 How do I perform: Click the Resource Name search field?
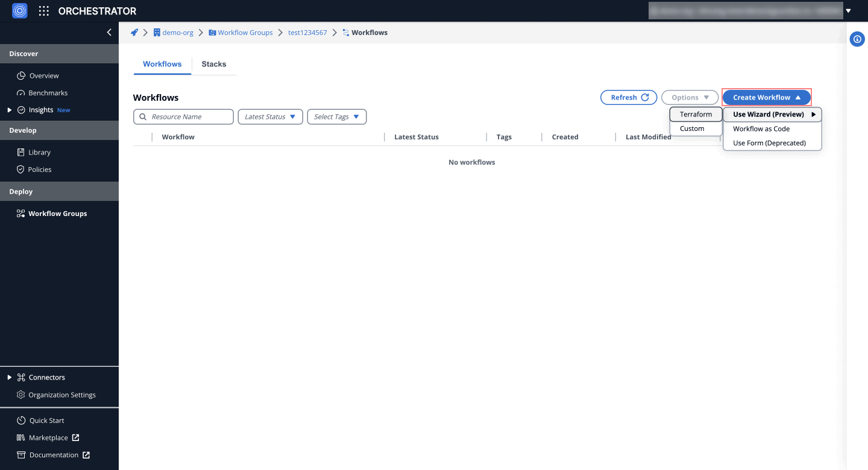click(188, 117)
